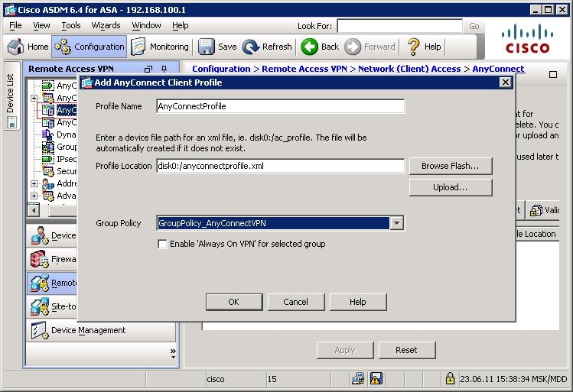Open the View menu
The image size is (573, 392).
click(x=41, y=25)
